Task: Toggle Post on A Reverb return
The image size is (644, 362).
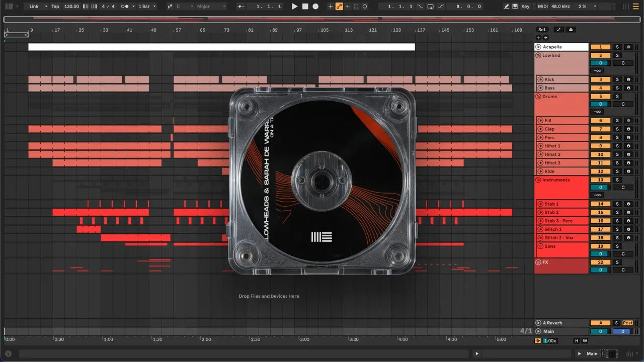Action: 628,323
